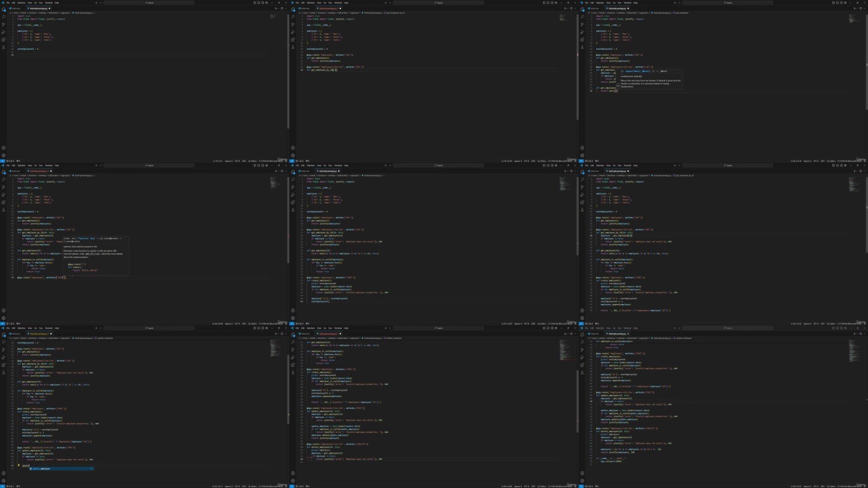The height and width of the screenshot is (488, 868).
Task: Open Source Control in the route tooltip window
Action: pyautogui.click(x=3, y=187)
